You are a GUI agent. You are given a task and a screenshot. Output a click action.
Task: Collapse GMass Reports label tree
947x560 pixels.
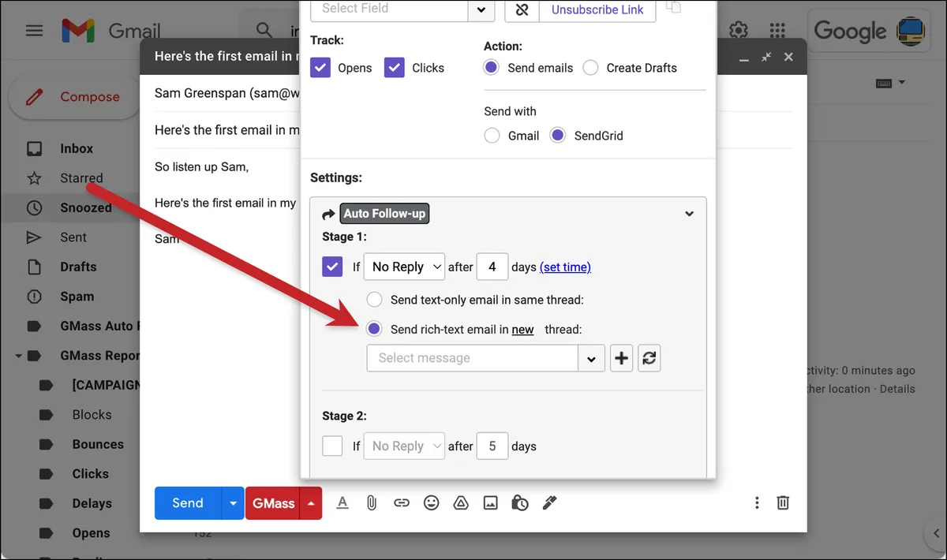click(x=18, y=356)
